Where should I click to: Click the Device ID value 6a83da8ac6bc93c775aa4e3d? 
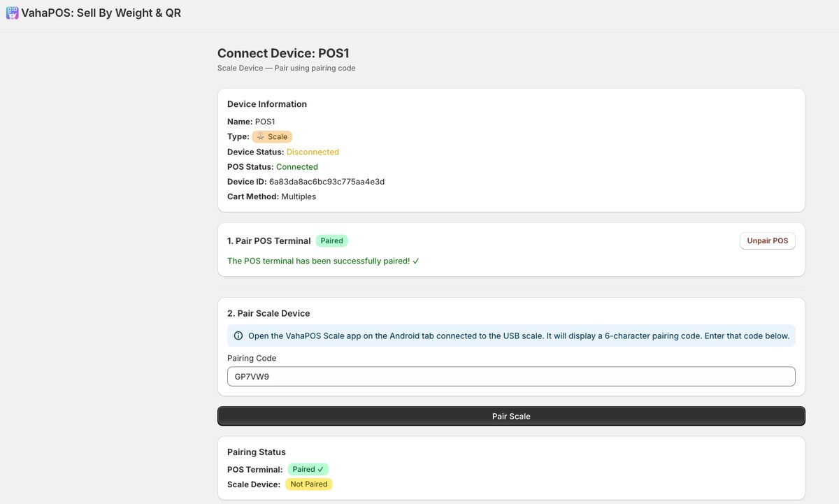tap(327, 182)
